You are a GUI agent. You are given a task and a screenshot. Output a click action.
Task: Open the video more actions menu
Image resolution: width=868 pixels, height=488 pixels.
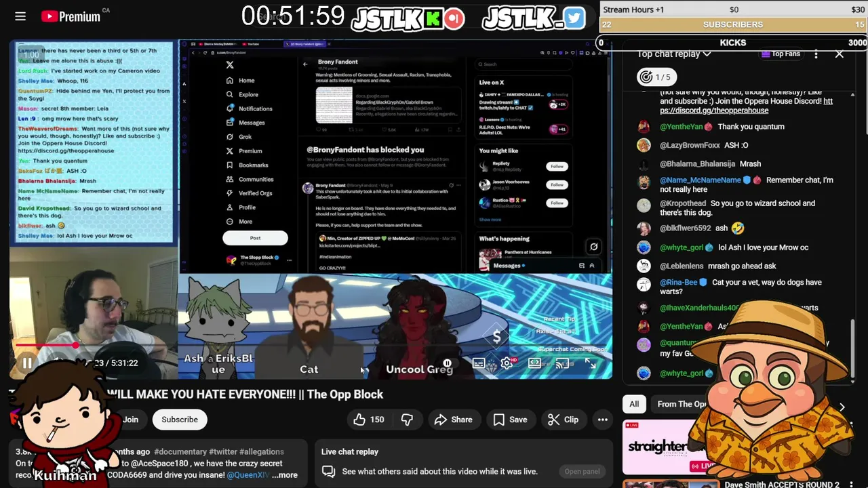coord(602,420)
